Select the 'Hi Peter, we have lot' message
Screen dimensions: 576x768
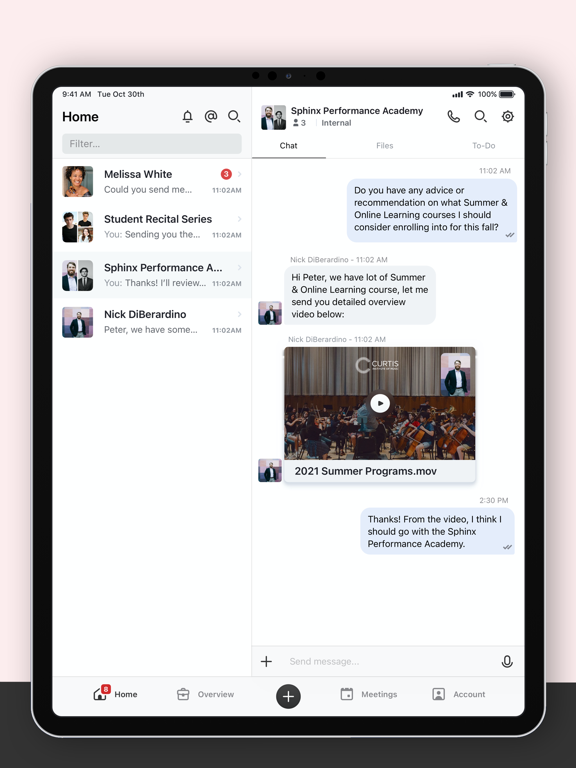[360, 295]
